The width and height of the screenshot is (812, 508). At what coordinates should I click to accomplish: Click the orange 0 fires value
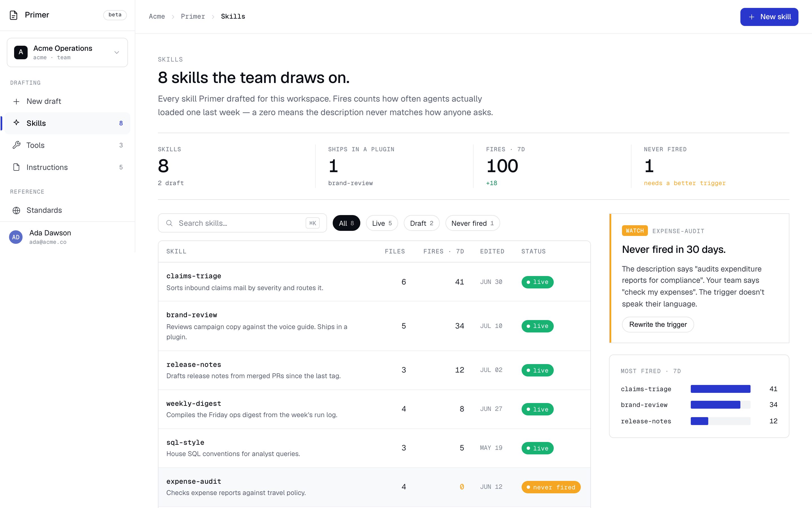(462, 487)
